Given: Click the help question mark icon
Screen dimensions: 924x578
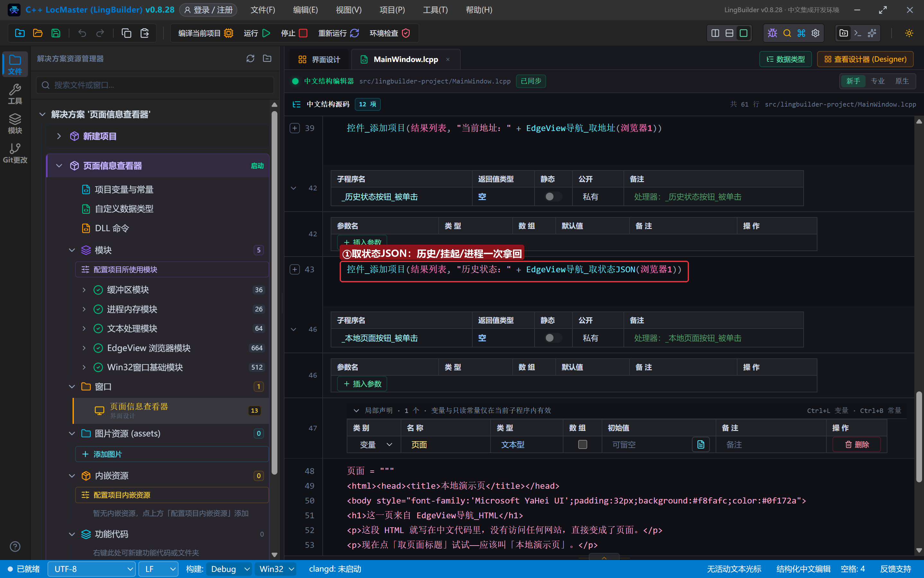Looking at the screenshot, I should click(x=15, y=546).
